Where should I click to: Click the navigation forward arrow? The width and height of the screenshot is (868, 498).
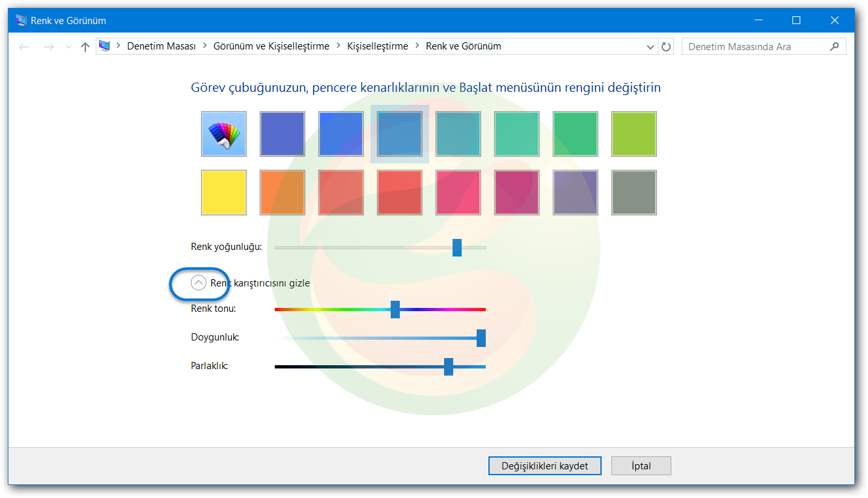pyautogui.click(x=49, y=46)
